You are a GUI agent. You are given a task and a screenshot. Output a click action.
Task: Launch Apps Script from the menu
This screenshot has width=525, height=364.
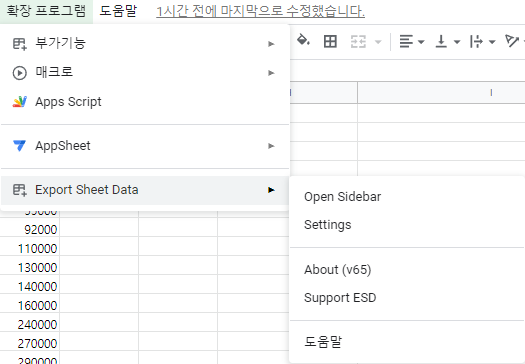pos(145,102)
